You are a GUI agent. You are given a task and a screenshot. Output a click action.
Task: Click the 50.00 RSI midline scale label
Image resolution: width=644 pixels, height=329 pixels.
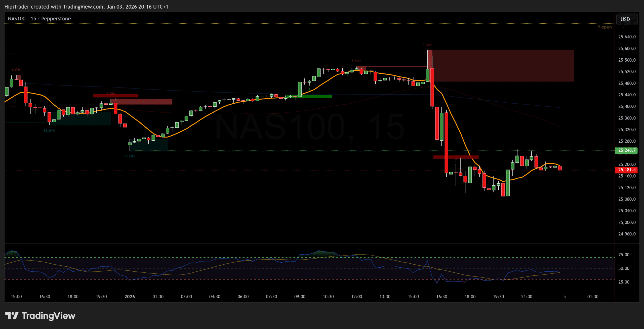click(x=624, y=268)
